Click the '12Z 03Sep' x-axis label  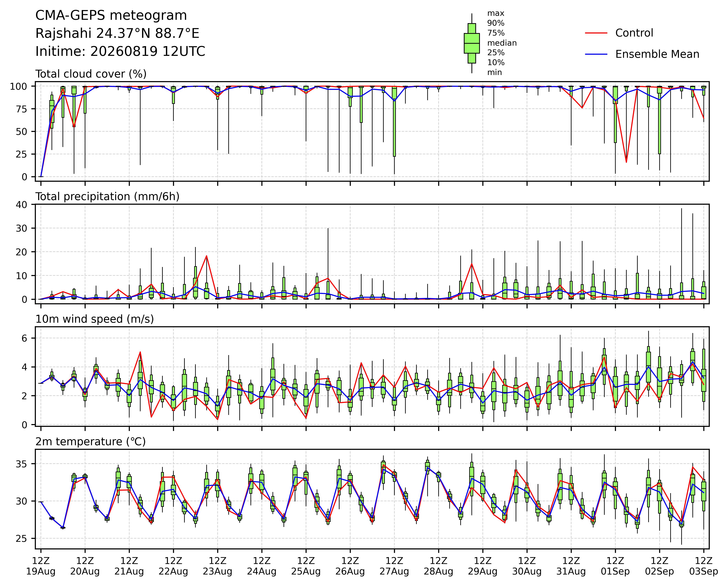[x=704, y=566]
